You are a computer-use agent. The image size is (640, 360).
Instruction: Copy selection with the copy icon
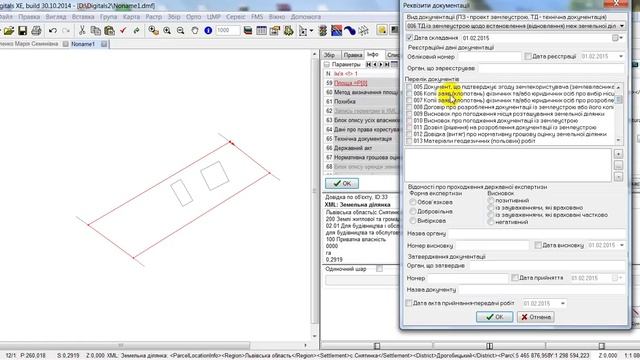coord(96,31)
